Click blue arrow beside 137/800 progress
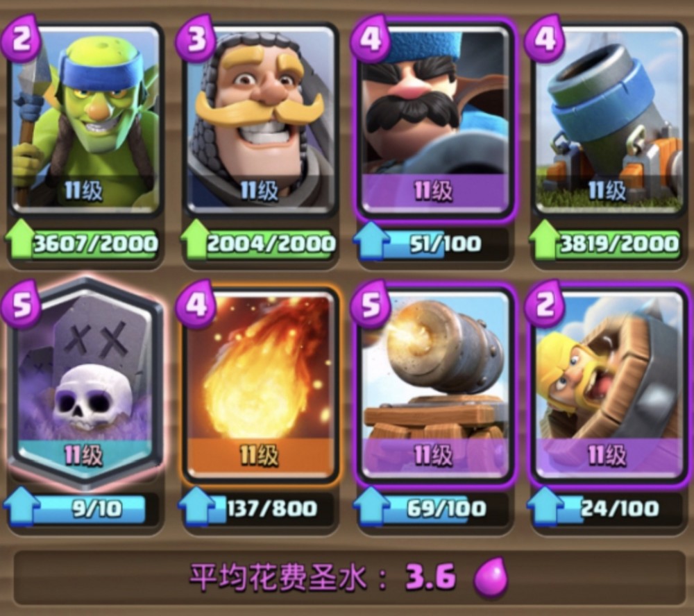694x616 pixels. click(195, 506)
